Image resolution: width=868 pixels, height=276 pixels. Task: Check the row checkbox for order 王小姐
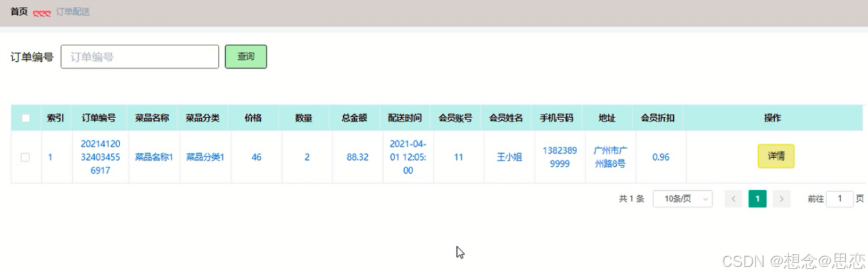(x=26, y=157)
